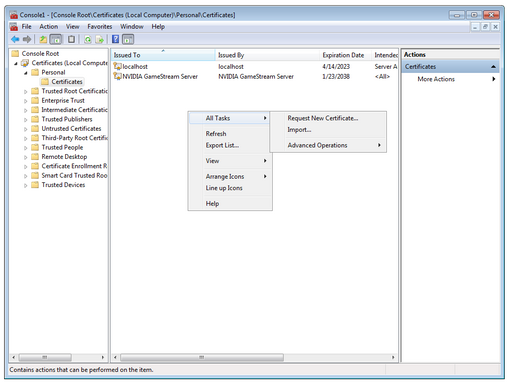Image resolution: width=512 pixels, height=387 pixels.
Task: Click the tree pane horizontal scrollbar thumb
Action: coord(45,357)
